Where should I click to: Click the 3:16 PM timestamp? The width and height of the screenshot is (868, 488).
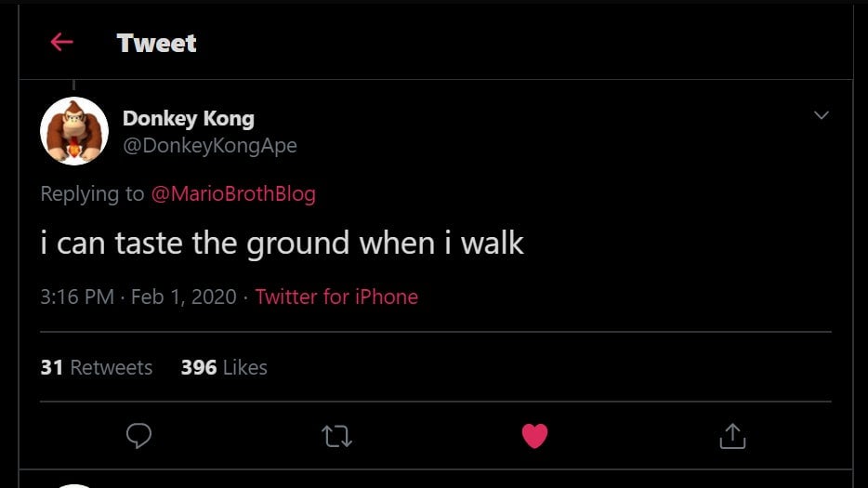pyautogui.click(x=77, y=297)
